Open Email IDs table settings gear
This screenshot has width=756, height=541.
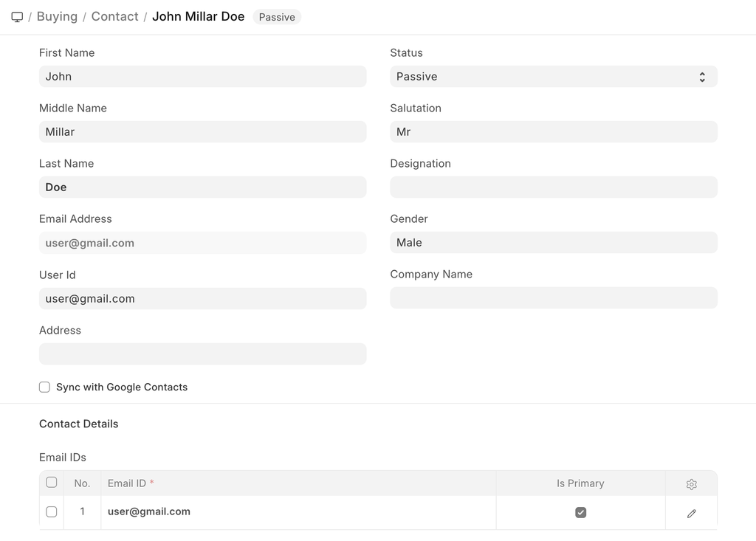(x=691, y=484)
